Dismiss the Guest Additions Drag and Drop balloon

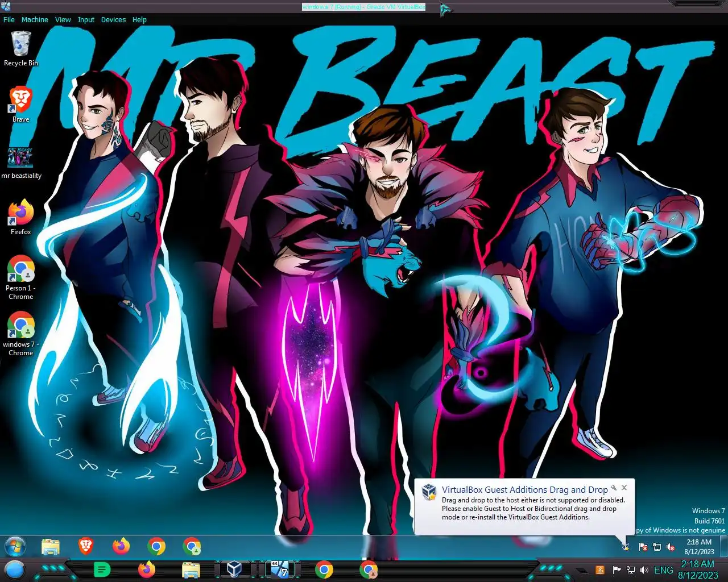coord(624,488)
